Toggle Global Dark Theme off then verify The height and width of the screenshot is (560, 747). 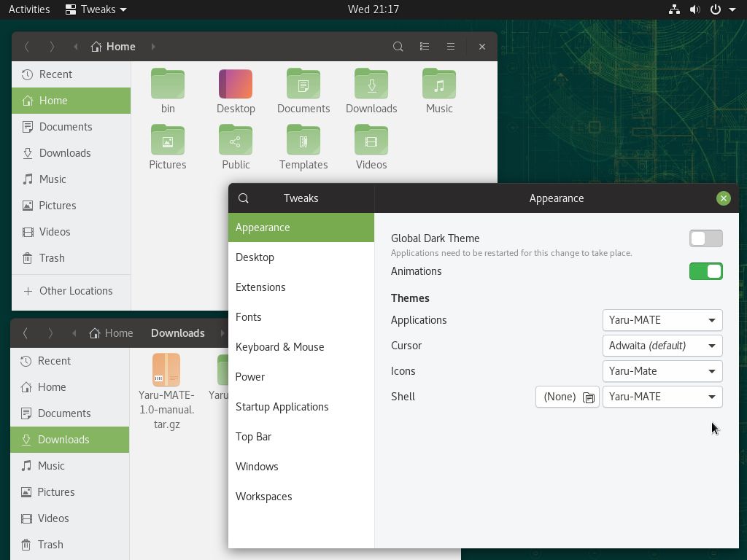click(x=705, y=238)
